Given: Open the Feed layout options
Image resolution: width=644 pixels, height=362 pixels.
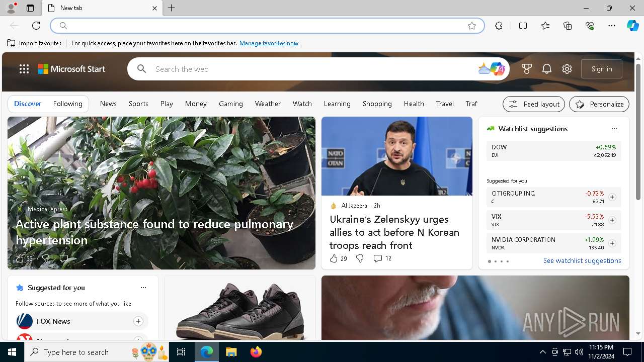Looking at the screenshot, I should click(534, 104).
